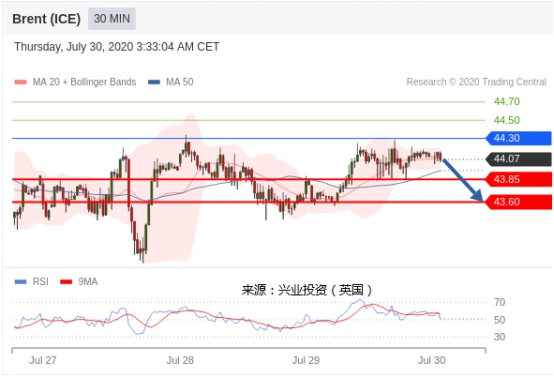Click the red 43.85 support price tag
554x377 pixels.
click(519, 179)
